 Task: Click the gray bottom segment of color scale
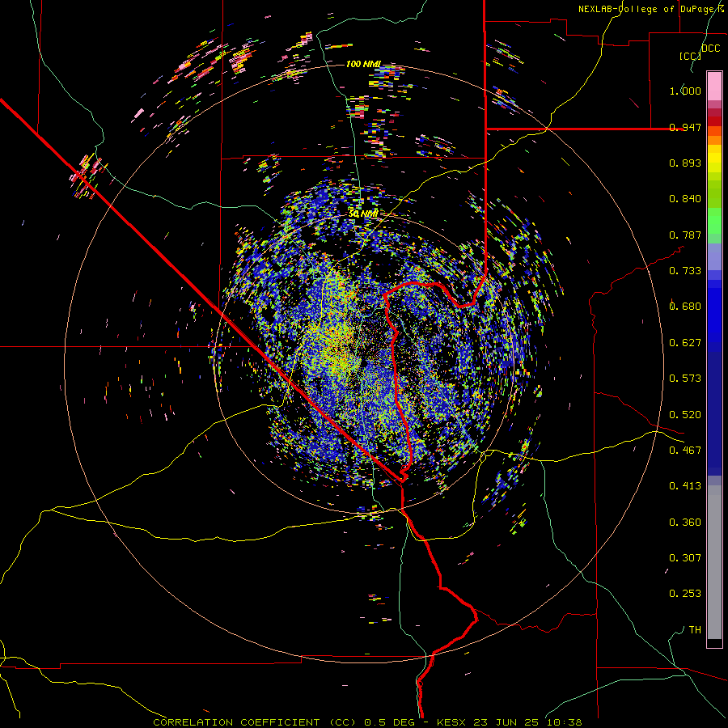714,562
